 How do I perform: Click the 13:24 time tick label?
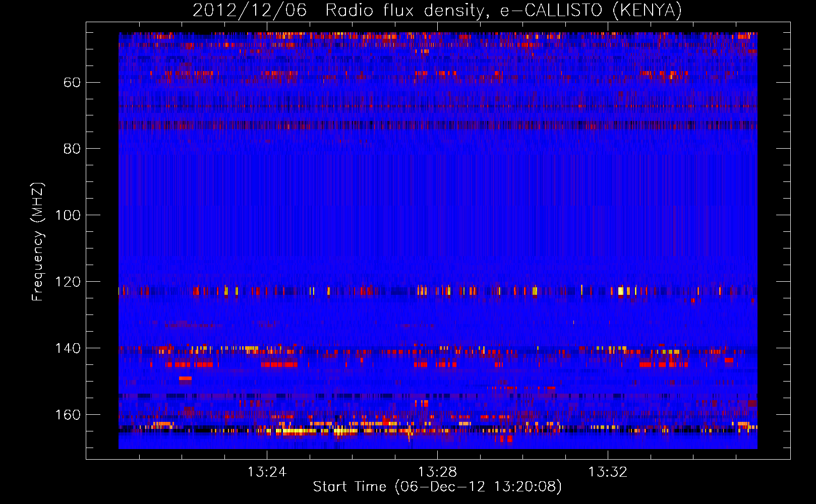click(267, 472)
